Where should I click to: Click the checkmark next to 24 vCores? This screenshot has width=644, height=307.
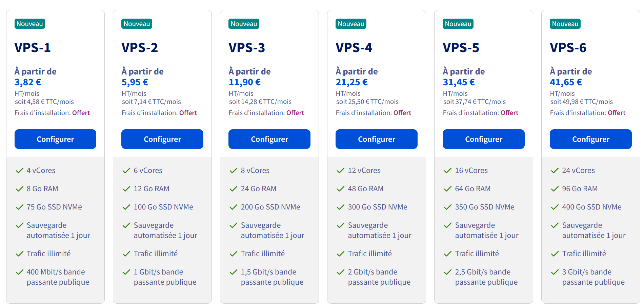click(x=555, y=171)
